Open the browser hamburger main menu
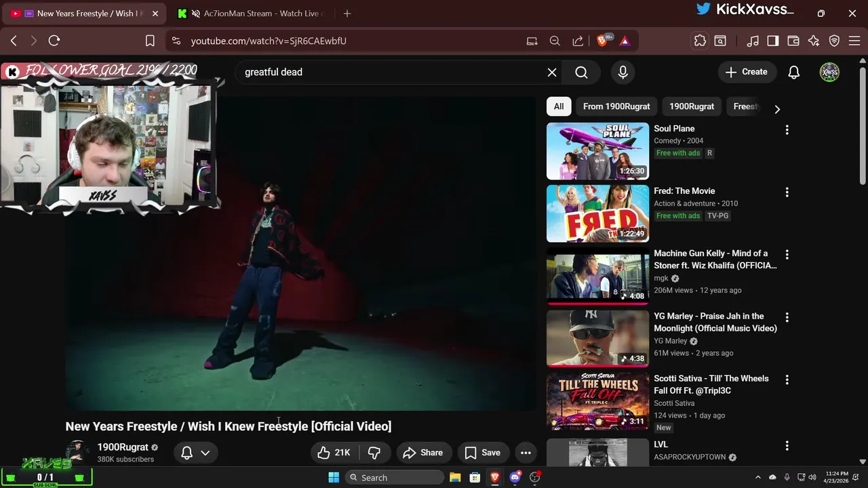This screenshot has height=488, width=868. point(854,41)
